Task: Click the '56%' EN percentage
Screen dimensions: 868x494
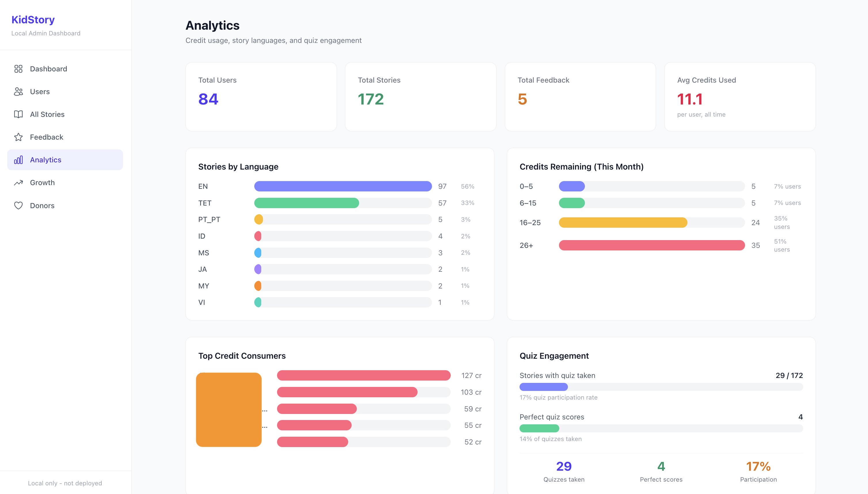Action: (x=467, y=186)
